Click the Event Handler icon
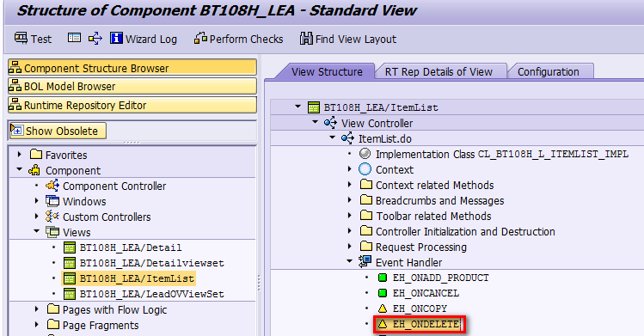The width and height of the screenshot is (644, 336). pyautogui.click(x=365, y=261)
